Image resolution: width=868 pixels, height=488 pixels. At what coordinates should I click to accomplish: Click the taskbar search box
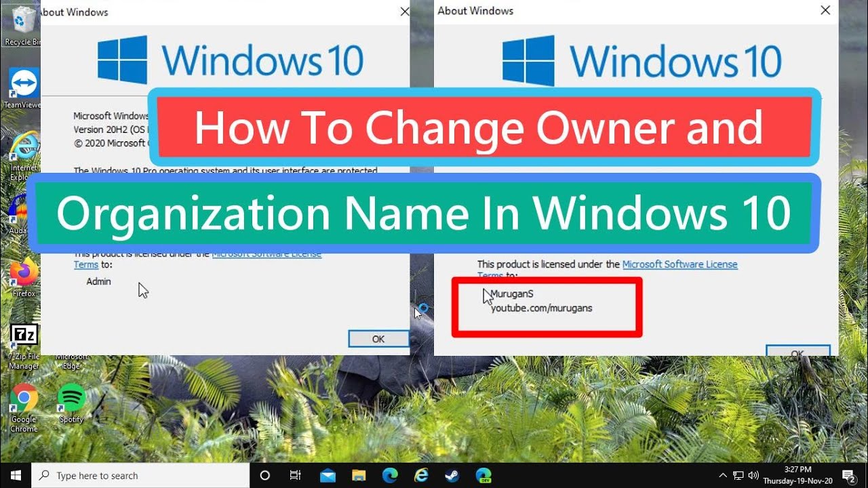140,476
